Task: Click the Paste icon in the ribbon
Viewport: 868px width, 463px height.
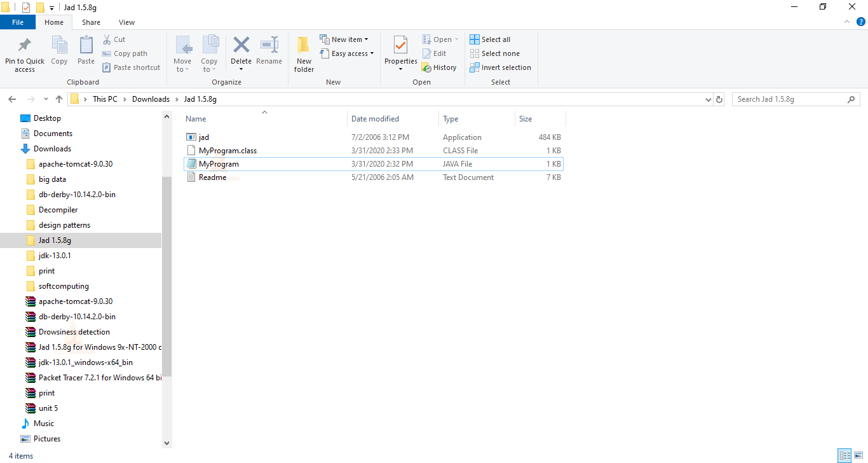Action: click(x=86, y=45)
